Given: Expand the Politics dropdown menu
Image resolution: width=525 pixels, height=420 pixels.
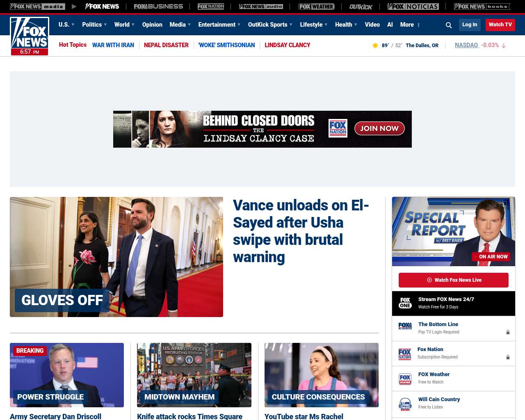Looking at the screenshot, I should pyautogui.click(x=94, y=25).
